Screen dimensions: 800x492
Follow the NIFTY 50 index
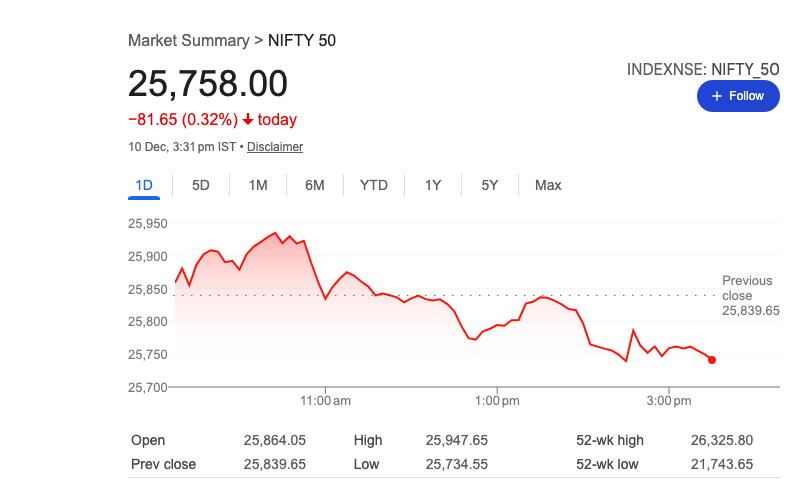pyautogui.click(x=738, y=96)
